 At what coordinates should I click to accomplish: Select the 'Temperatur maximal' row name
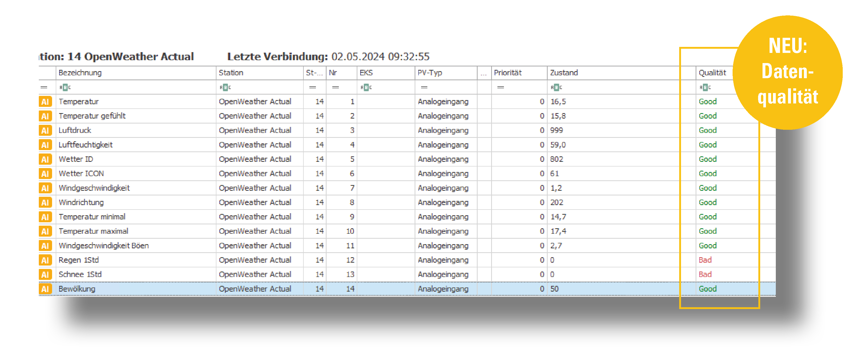pyautogui.click(x=93, y=231)
